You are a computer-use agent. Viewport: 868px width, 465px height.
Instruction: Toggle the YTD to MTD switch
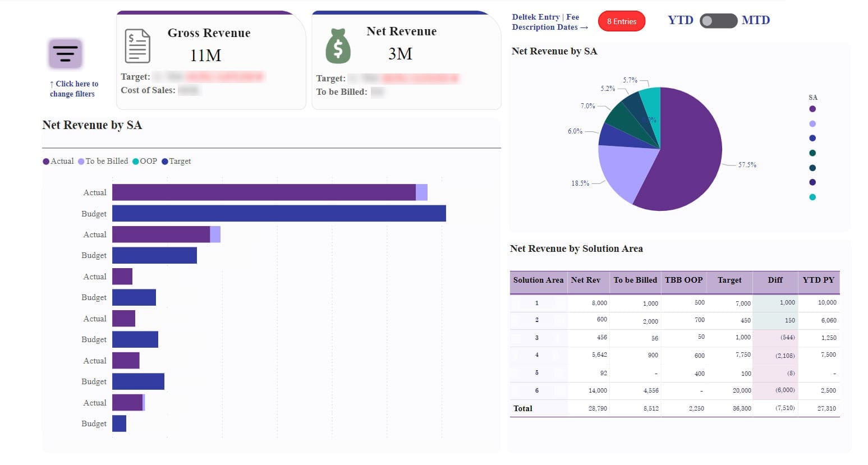click(719, 21)
